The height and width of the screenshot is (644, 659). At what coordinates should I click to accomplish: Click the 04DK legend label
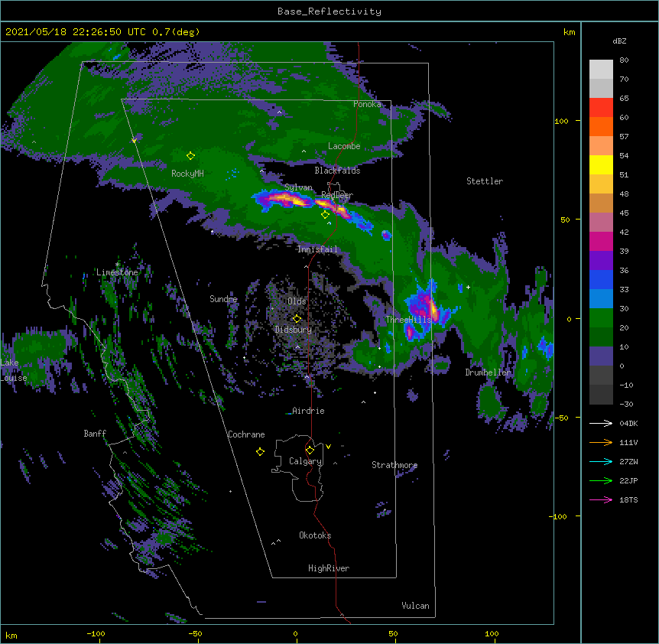tap(628, 423)
